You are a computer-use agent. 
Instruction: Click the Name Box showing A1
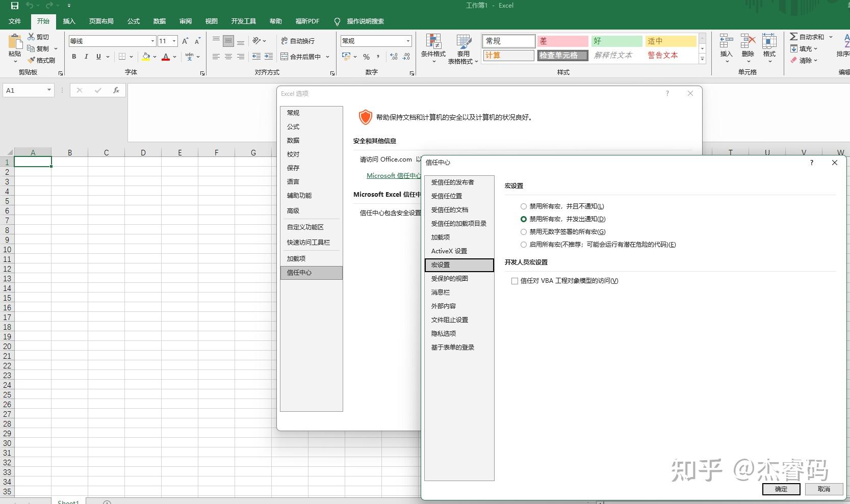pyautogui.click(x=24, y=90)
